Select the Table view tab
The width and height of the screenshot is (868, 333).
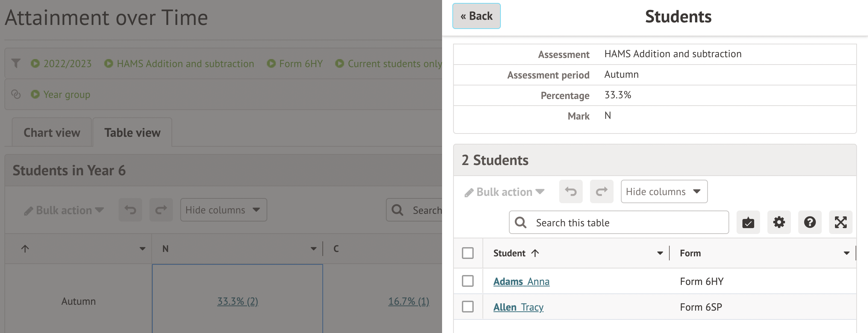click(x=132, y=133)
